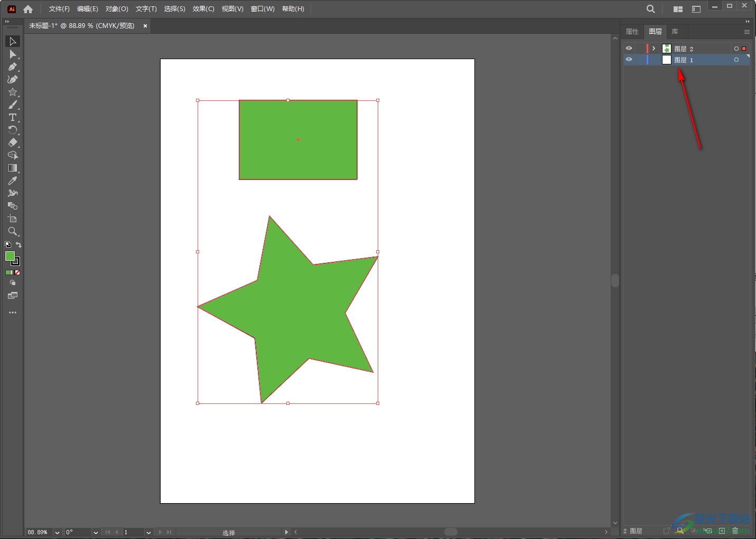Change screen mode icon

click(13, 296)
